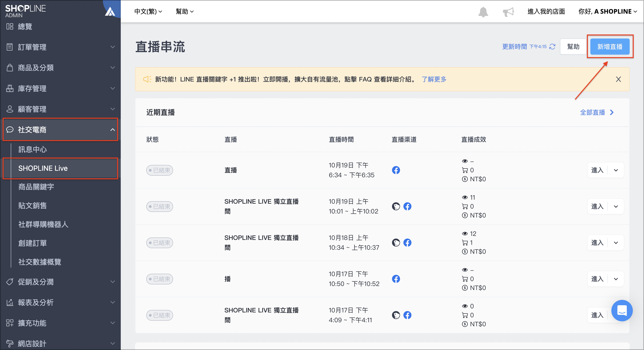The width and height of the screenshot is (644, 350).
Task: Open the A SHOPLINE account dropdown
Action: coord(608,11)
